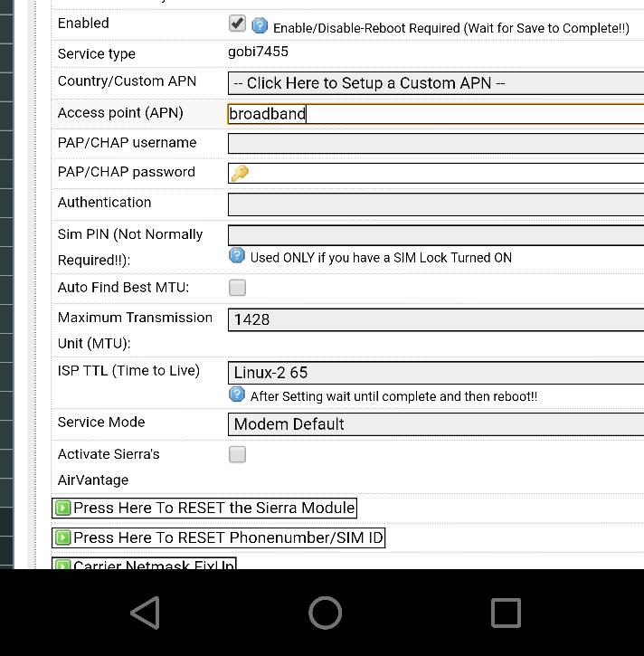Click help icon below Sim PIN field
Screen dimensions: 644x656
237,256
